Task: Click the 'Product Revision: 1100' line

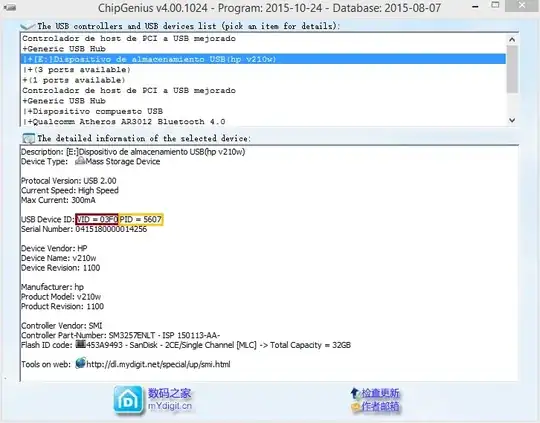Action: tap(62, 306)
